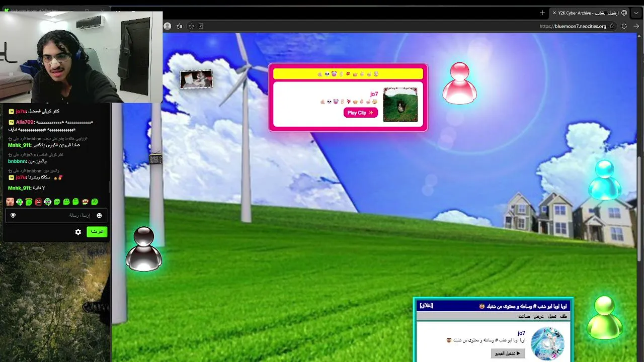This screenshot has width=644, height=362.
Task: Select the last green emote in row
Action: (95, 202)
